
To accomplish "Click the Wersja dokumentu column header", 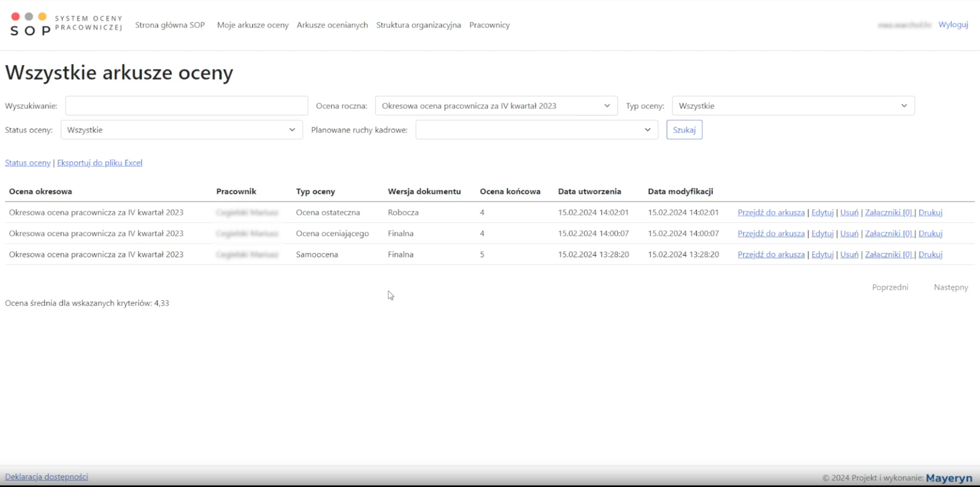I will (424, 191).
